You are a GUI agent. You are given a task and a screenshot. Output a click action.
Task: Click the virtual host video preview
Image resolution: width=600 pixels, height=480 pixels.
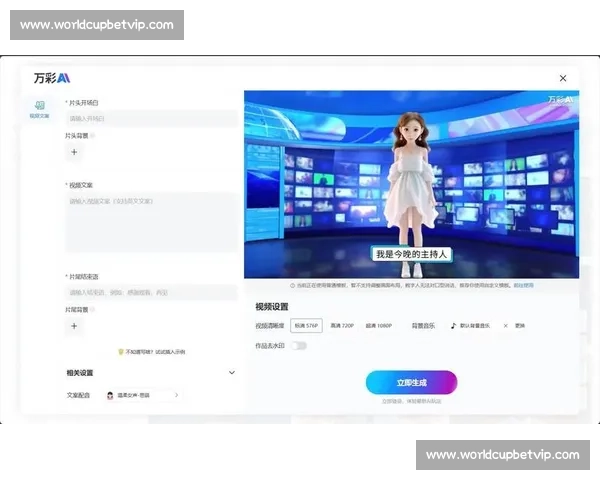click(x=411, y=184)
